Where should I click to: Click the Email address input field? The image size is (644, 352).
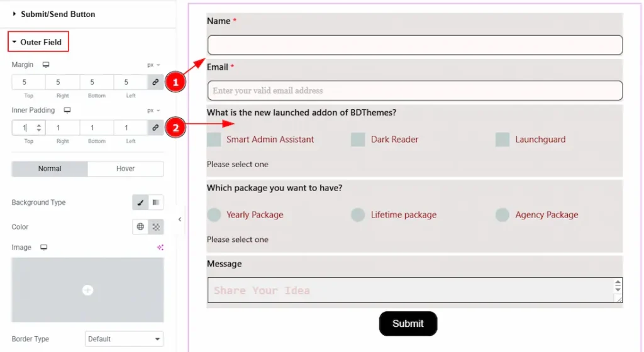pos(414,91)
